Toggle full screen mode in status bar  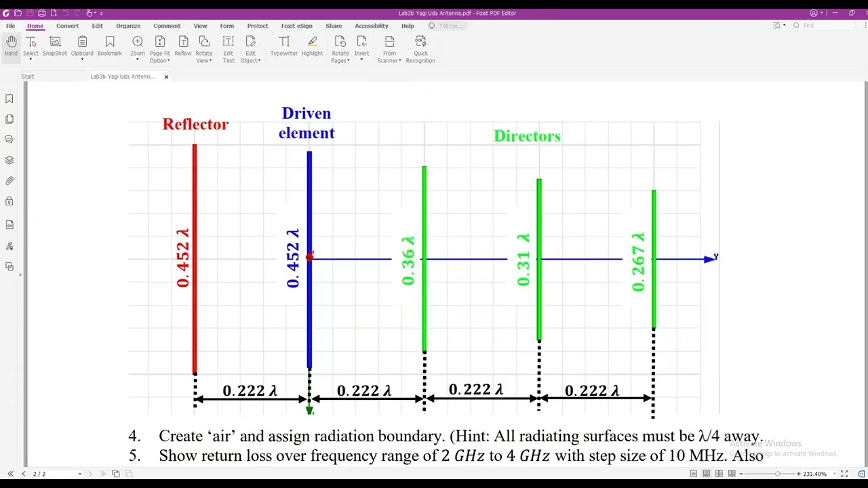844,474
